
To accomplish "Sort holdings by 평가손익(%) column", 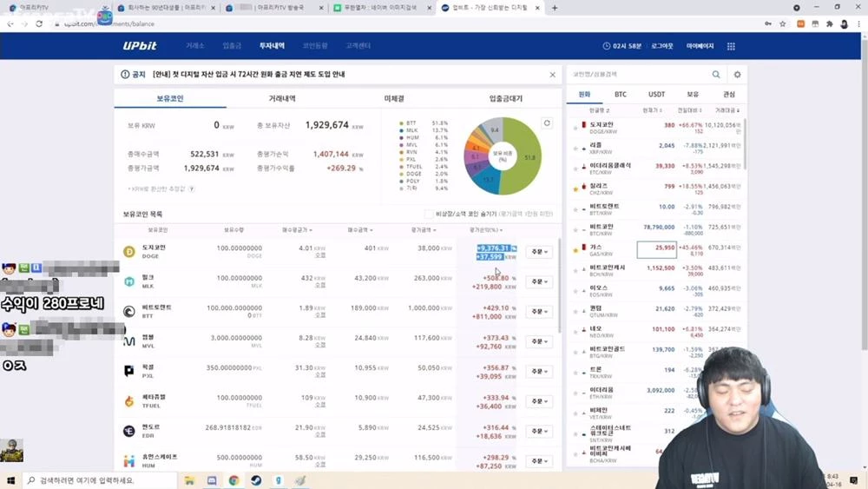I will click(x=495, y=230).
